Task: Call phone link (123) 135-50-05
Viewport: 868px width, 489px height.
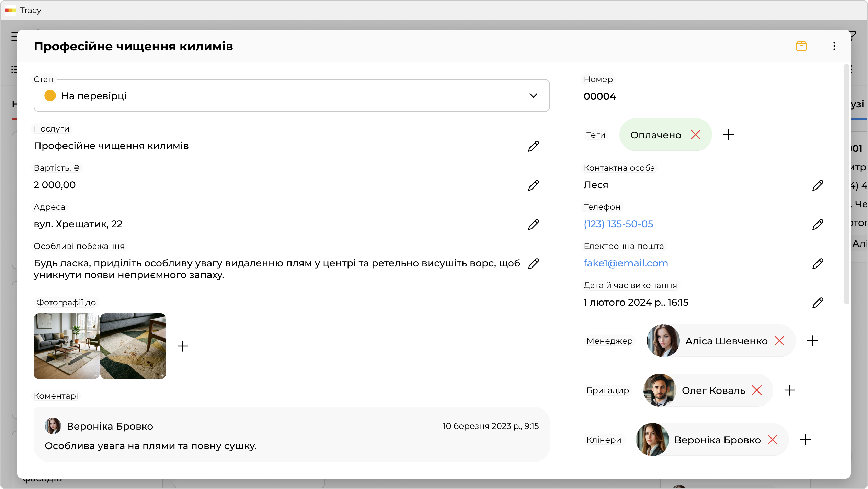Action: tap(618, 224)
